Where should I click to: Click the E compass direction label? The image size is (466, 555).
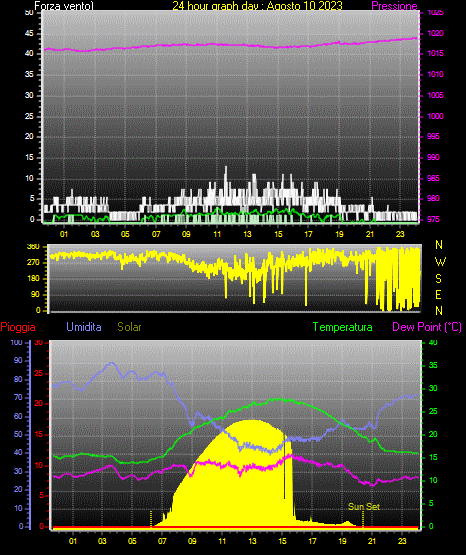pos(438,294)
